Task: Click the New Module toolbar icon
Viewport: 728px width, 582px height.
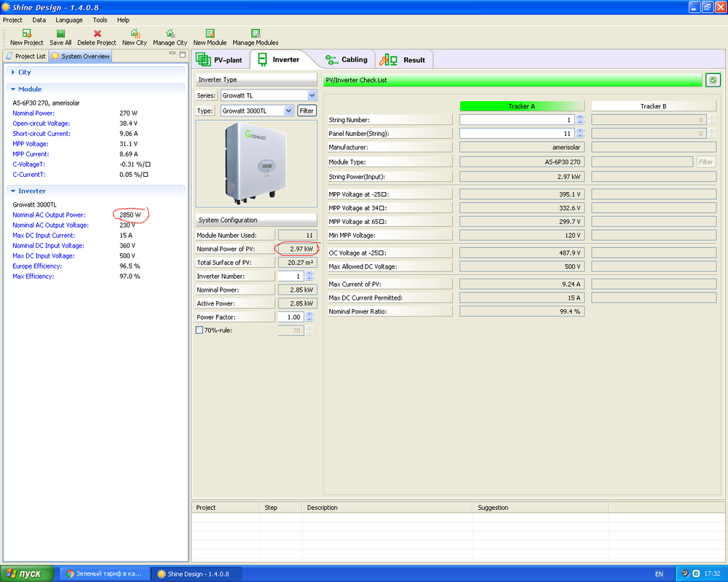Action: 210,33
